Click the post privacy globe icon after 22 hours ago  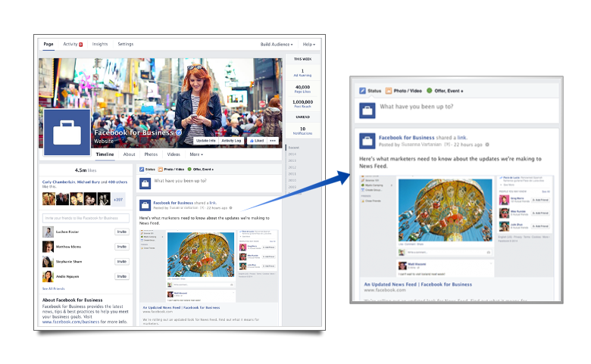coord(231,207)
